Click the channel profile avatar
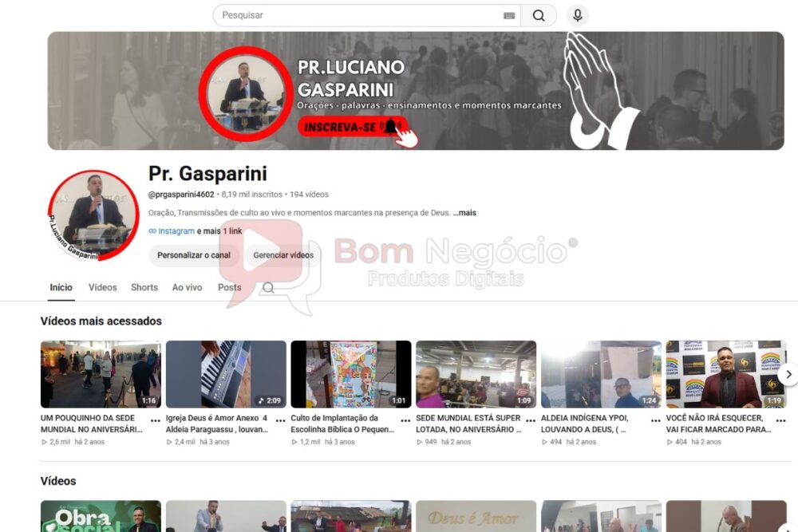 point(93,215)
